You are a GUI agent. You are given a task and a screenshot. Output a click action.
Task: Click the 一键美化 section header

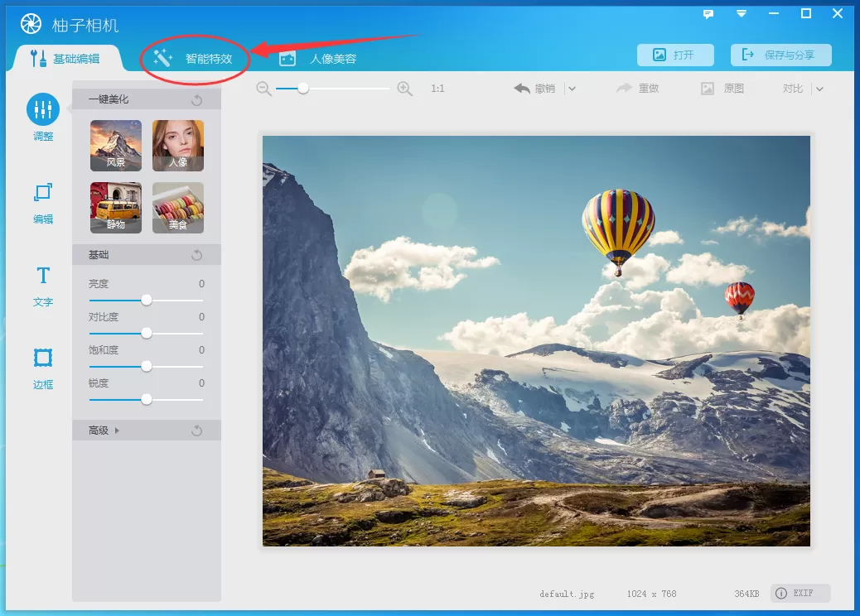pos(147,99)
